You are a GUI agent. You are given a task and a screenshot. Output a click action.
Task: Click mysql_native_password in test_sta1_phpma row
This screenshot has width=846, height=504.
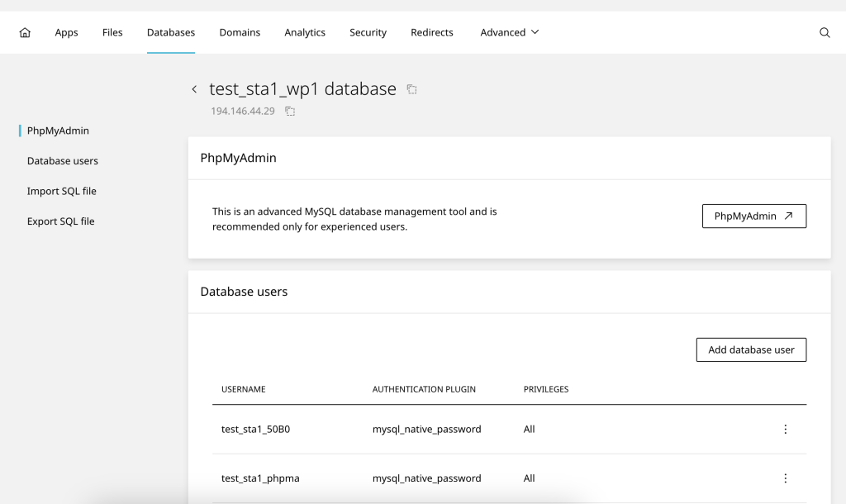(427, 478)
